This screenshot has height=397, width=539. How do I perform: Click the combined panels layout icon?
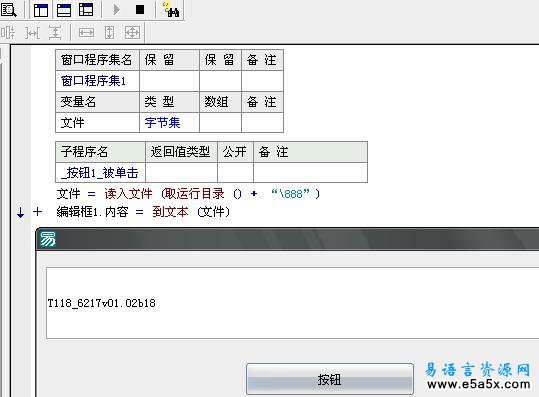click(86, 10)
